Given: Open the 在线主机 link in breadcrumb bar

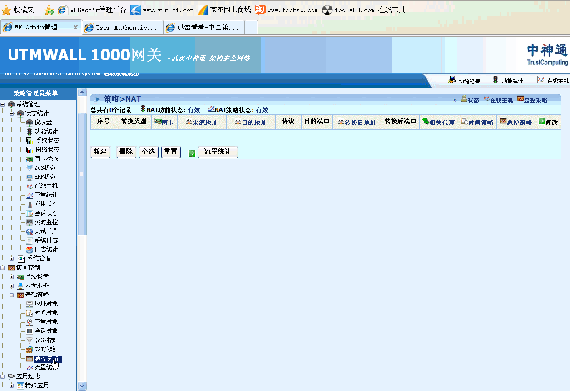Looking at the screenshot, I should (498, 100).
